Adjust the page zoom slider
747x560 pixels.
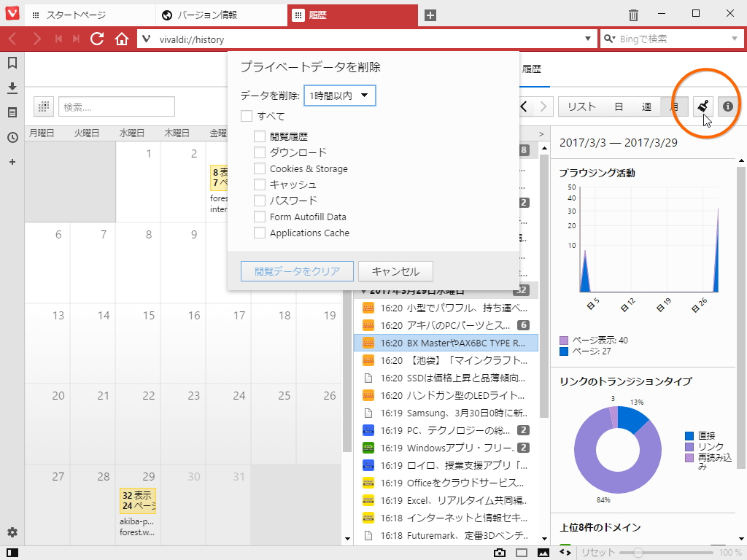click(666, 553)
